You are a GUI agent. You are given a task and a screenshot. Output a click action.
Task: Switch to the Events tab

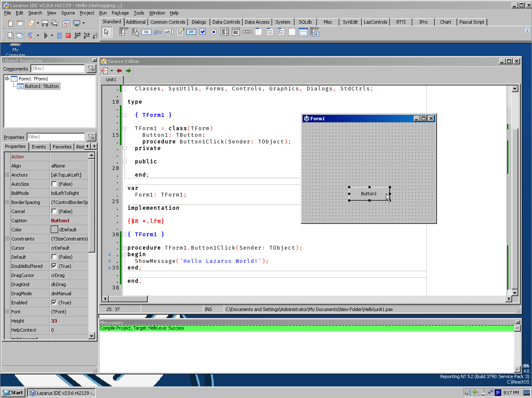pyautogui.click(x=39, y=147)
